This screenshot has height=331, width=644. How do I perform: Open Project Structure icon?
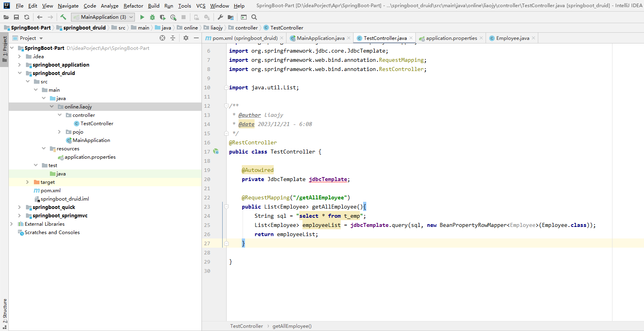(231, 17)
